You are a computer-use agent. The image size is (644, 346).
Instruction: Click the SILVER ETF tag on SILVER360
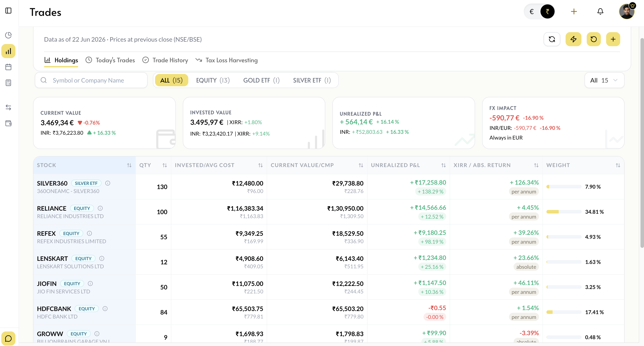86,183
